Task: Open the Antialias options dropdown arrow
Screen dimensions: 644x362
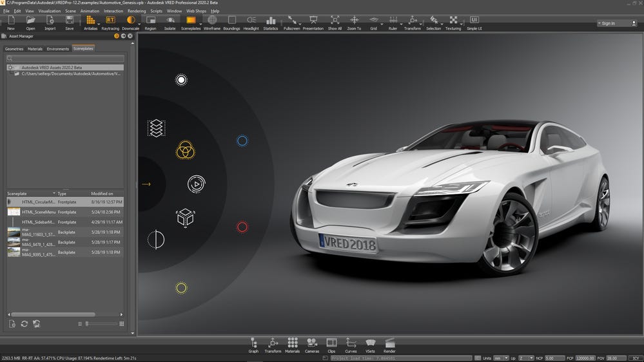Action: (x=99, y=24)
